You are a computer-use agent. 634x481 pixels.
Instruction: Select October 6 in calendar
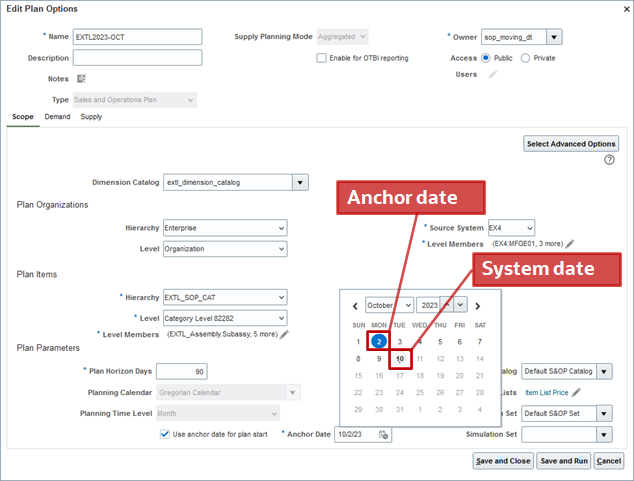click(460, 342)
